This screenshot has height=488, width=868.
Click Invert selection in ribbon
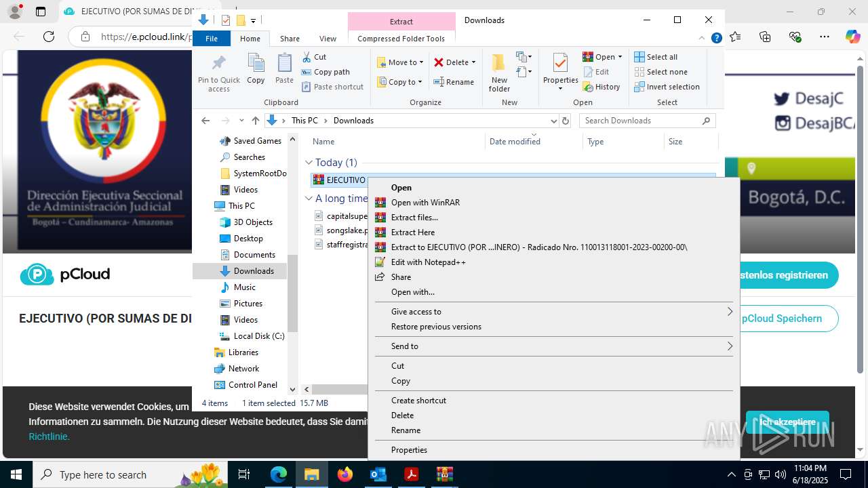[667, 87]
